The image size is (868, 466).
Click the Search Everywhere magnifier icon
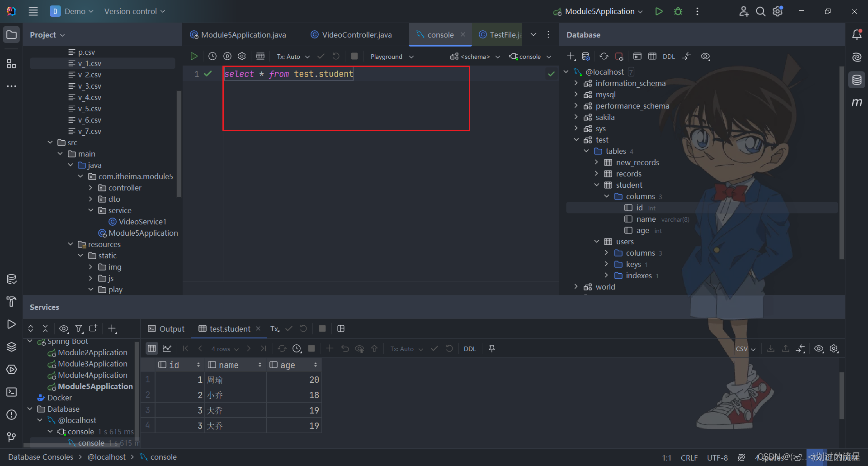[x=761, y=11]
